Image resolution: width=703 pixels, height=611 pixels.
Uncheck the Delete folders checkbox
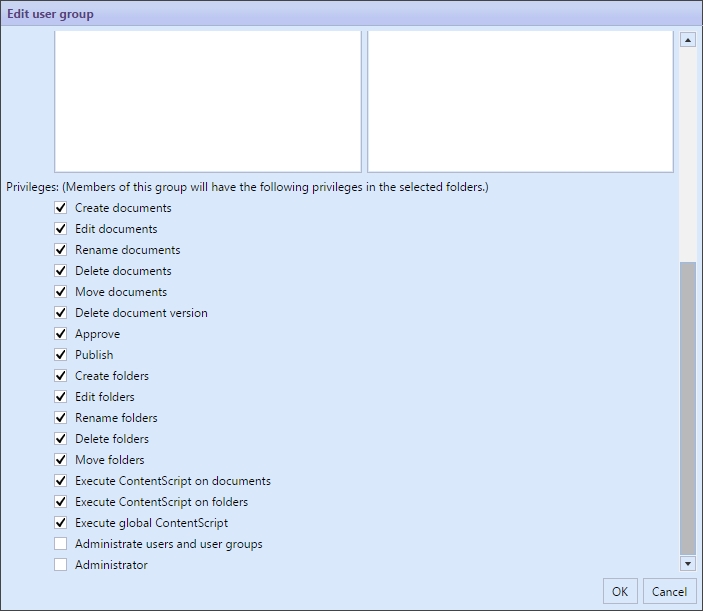(61, 439)
